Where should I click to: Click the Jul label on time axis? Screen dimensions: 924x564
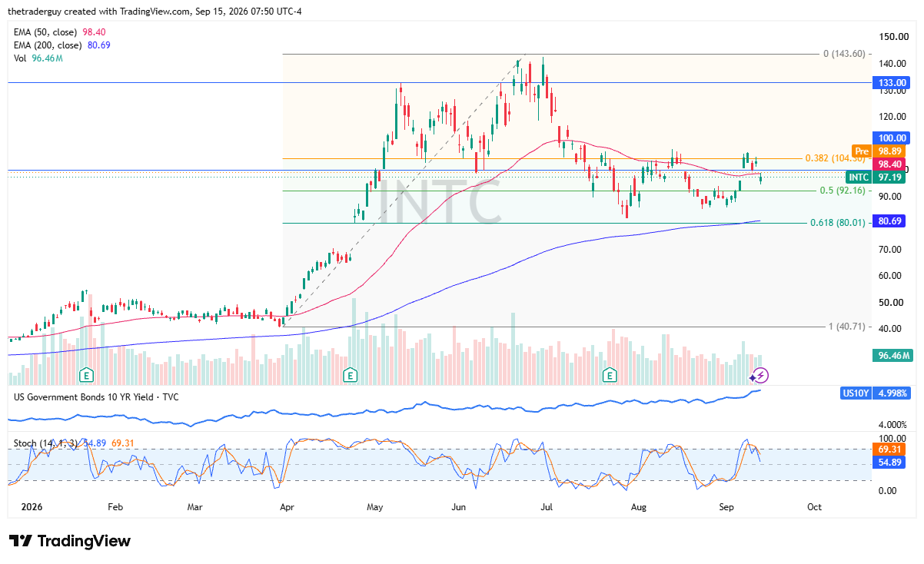click(x=547, y=507)
